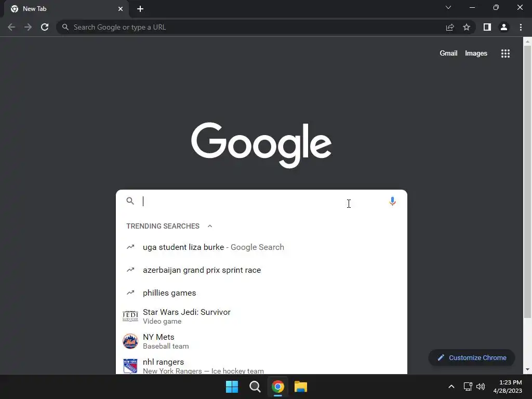
Task: Choose suggestion azerbaijan grand prix sprint race
Action: pyautogui.click(x=261, y=270)
